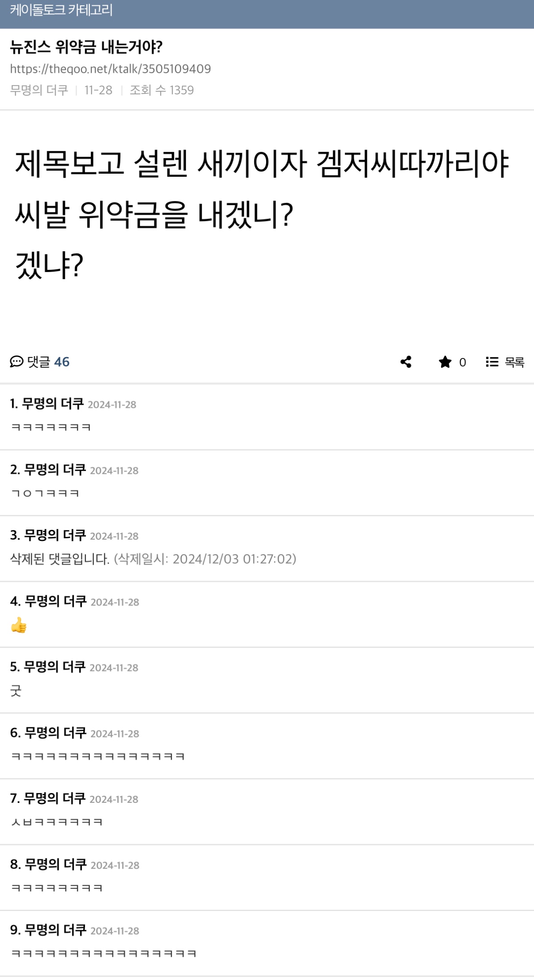Click the star scrap icon
This screenshot has height=980, width=534.
pos(445,362)
